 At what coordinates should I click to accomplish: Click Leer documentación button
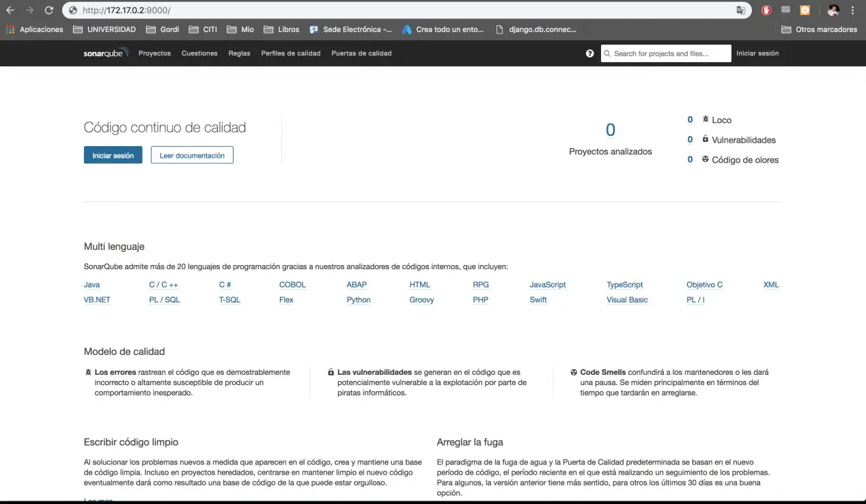[x=192, y=155]
